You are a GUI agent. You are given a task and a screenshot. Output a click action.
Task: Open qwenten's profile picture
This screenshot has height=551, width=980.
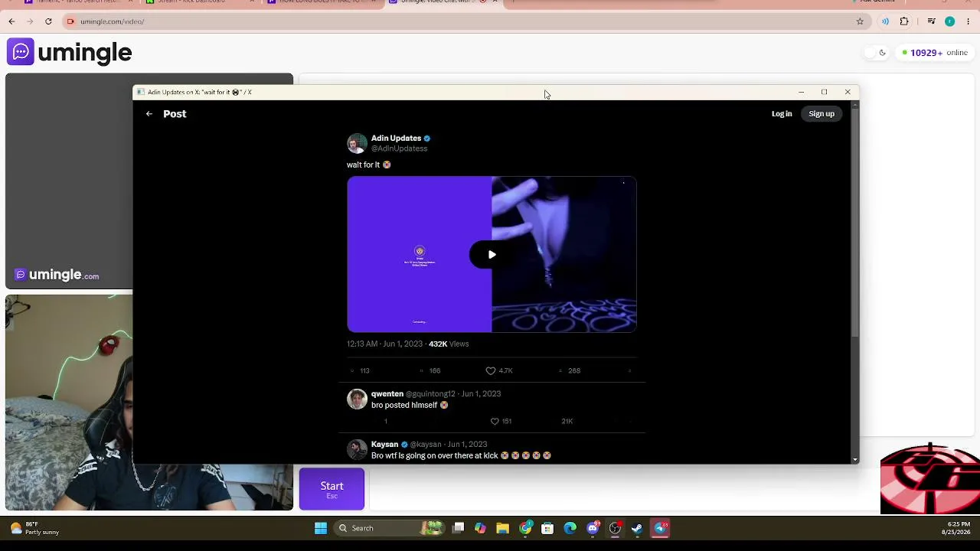[x=357, y=399]
